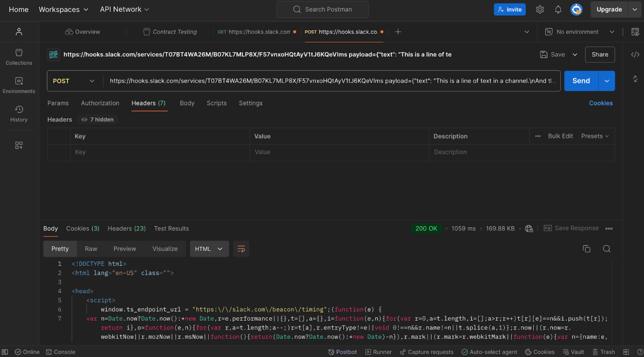This screenshot has height=357, width=644.
Task: Switch response view to Raw
Action: [x=91, y=249]
